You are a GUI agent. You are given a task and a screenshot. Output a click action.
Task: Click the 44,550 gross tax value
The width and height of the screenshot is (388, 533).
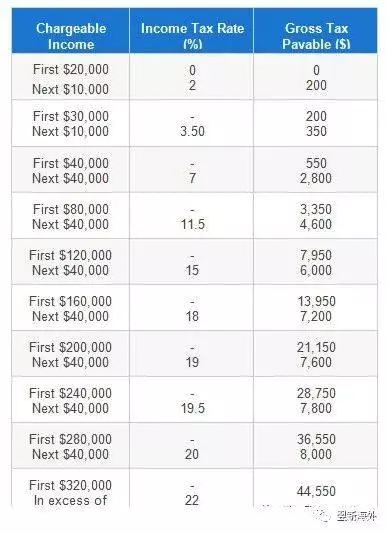316,491
